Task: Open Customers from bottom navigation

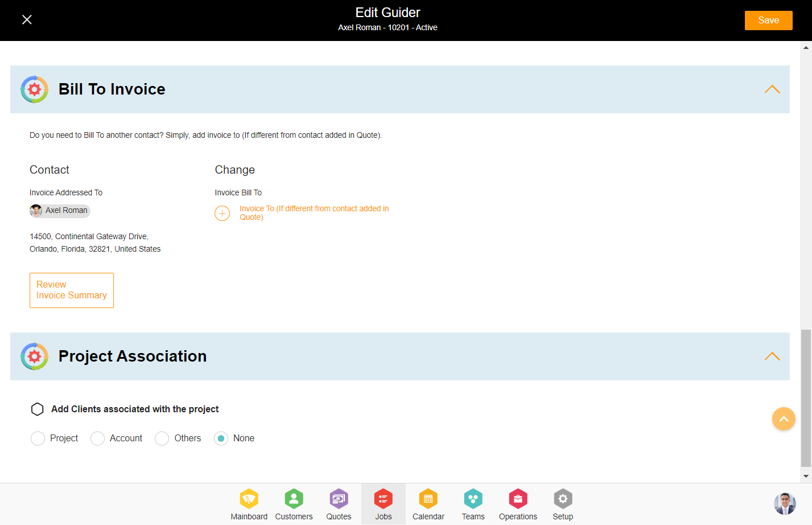Action: coord(294,505)
